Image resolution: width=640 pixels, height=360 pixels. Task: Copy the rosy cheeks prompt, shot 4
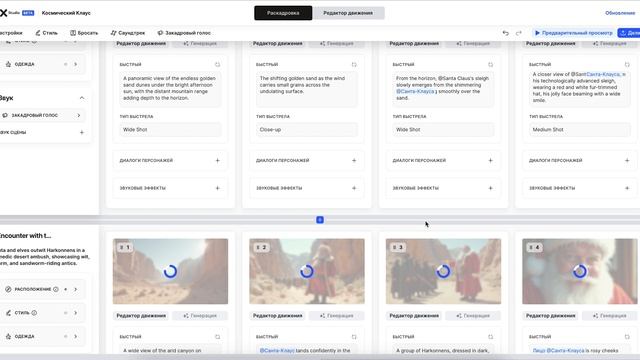coord(627,337)
